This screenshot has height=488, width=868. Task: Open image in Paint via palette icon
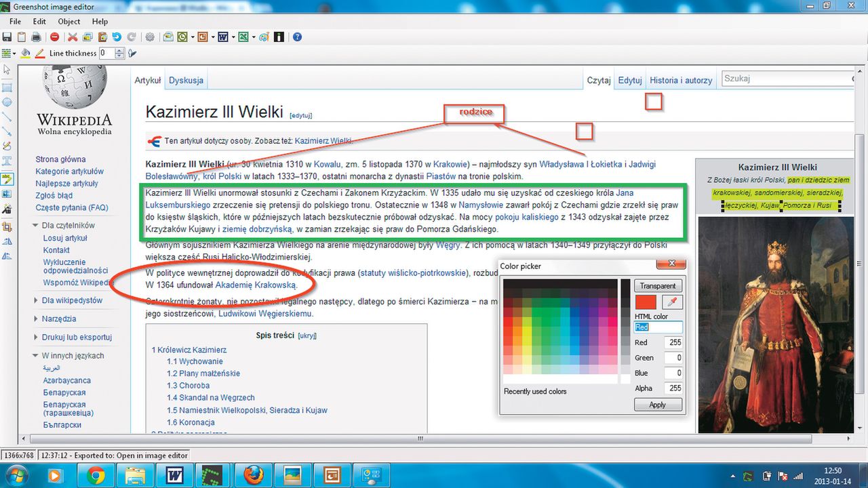click(264, 37)
